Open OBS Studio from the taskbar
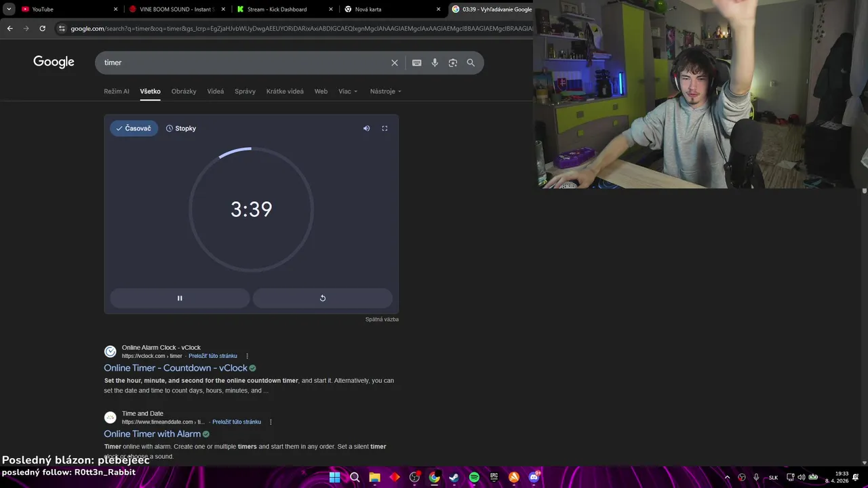 coord(414,477)
